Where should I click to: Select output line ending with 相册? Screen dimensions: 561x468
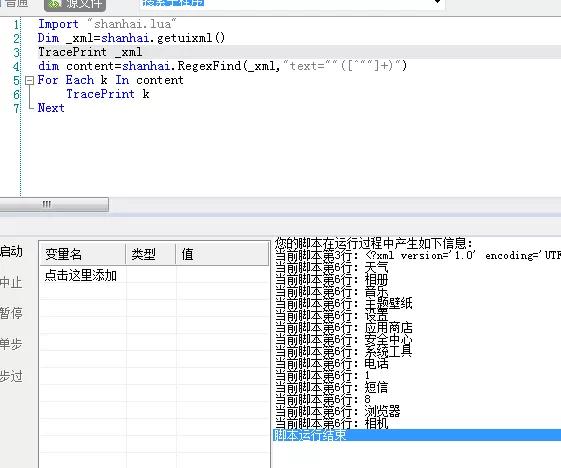tap(332, 279)
